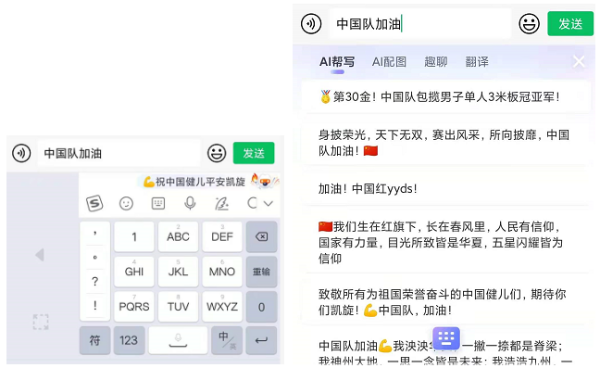Tap the 1 key
The image size is (600, 368).
(x=134, y=237)
